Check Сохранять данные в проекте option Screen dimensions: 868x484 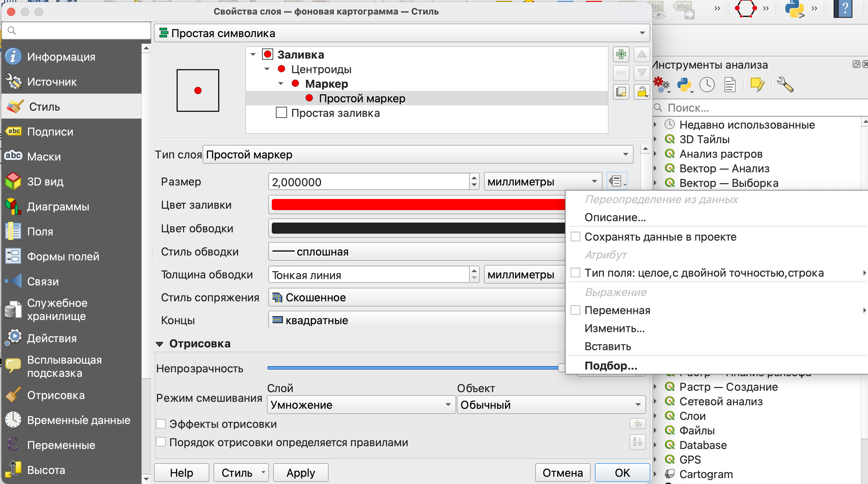tap(575, 237)
